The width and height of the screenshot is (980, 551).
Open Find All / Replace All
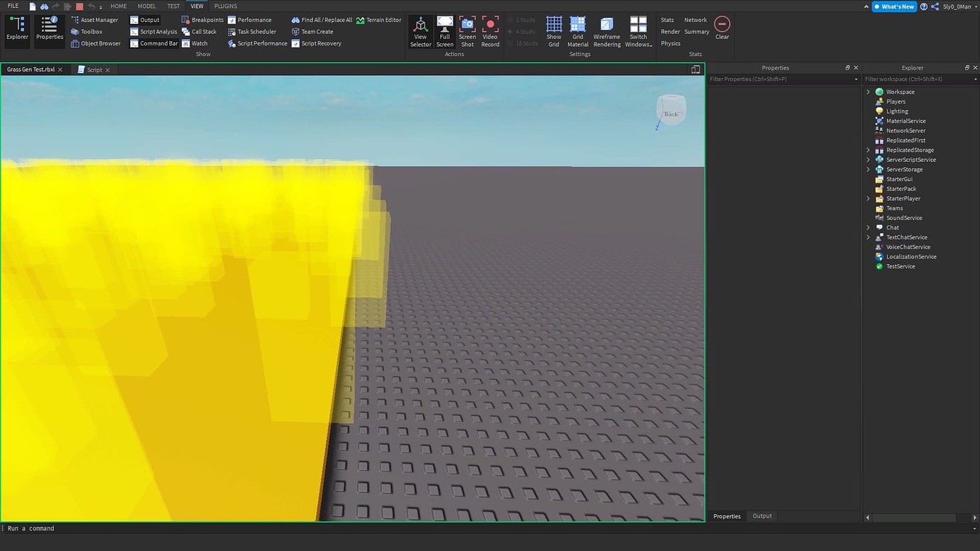pos(322,20)
